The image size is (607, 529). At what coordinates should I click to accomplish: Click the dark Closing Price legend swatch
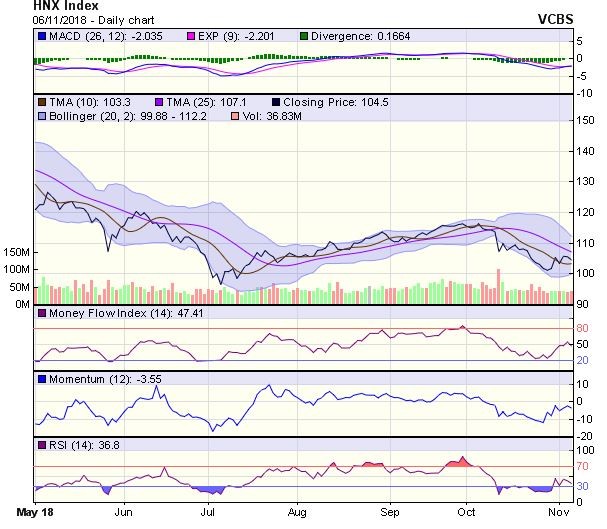[274, 103]
